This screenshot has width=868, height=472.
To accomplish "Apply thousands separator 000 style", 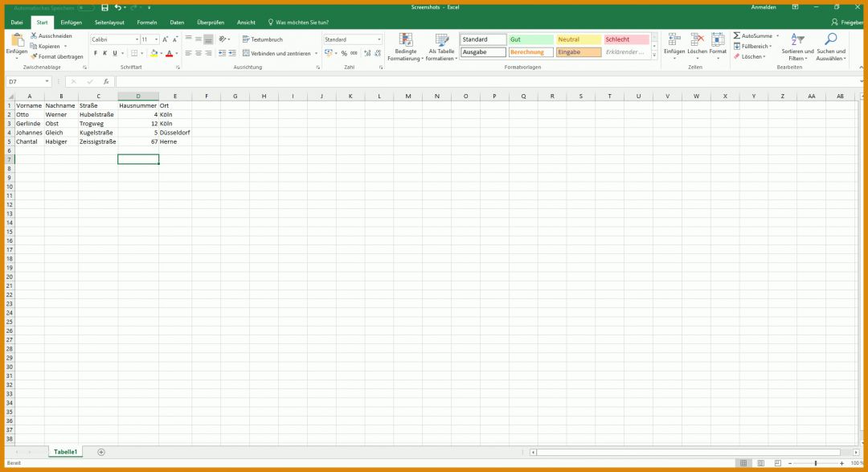I will tap(354, 53).
